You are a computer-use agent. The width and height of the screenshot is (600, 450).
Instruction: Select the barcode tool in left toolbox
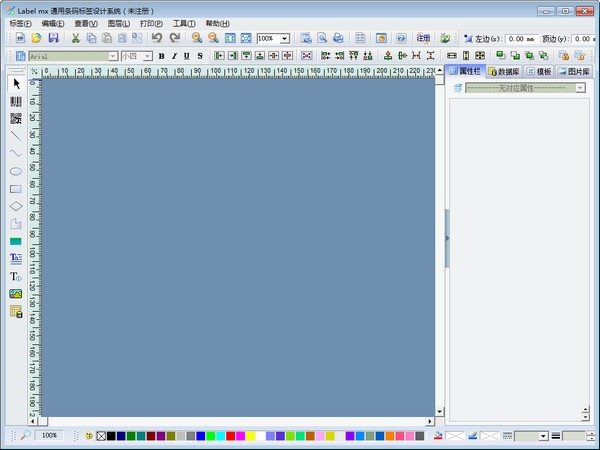coord(16,101)
